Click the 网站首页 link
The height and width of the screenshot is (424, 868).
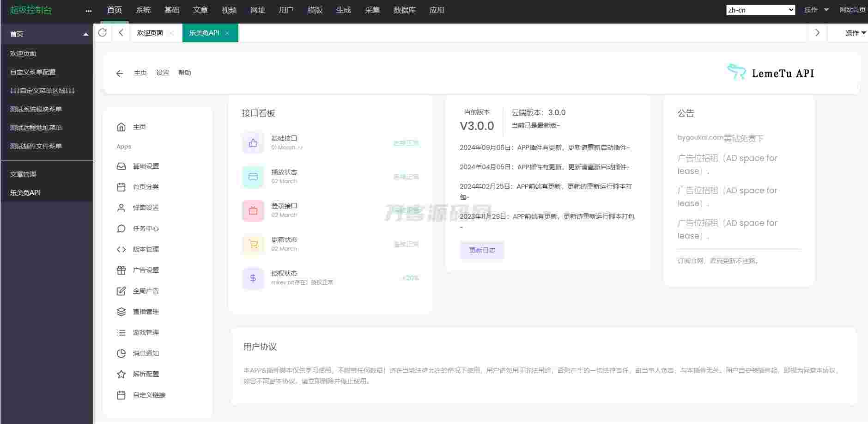tap(852, 10)
